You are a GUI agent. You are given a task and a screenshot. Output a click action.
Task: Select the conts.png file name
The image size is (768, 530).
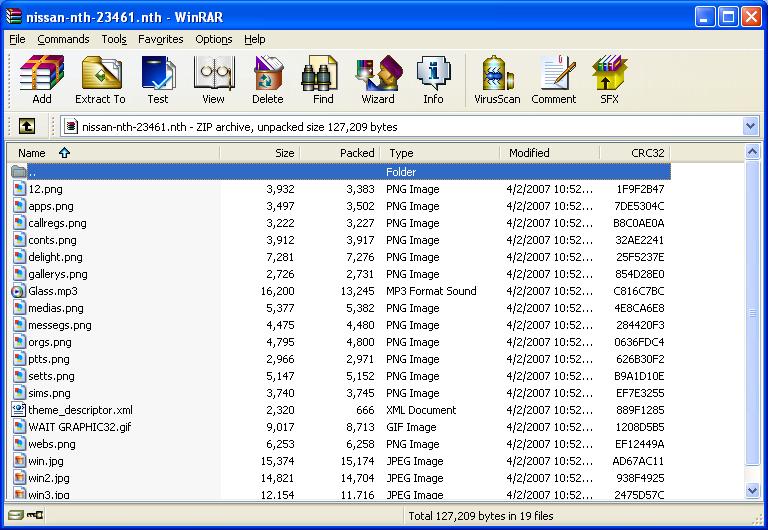coord(52,240)
